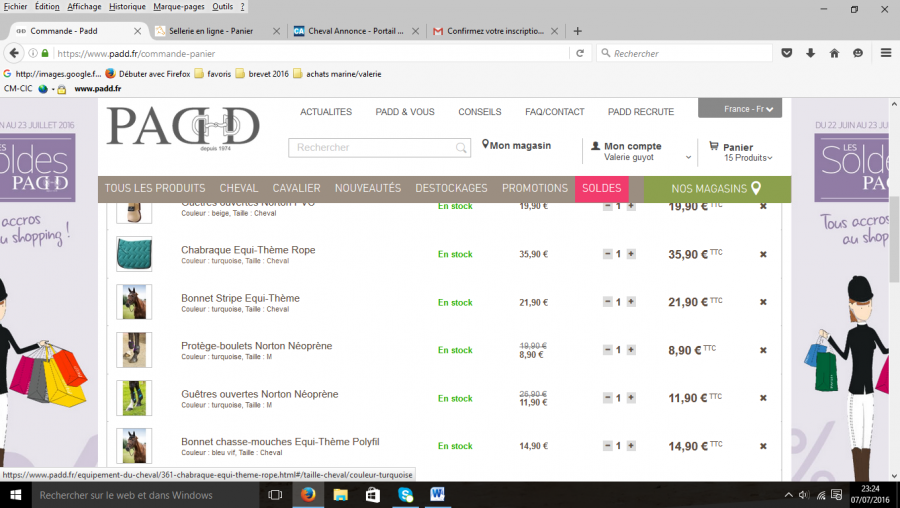This screenshot has width=900, height=508.
Task: Open the Bonnet Stripe Equi-Thème thumbnail
Action: click(x=134, y=302)
